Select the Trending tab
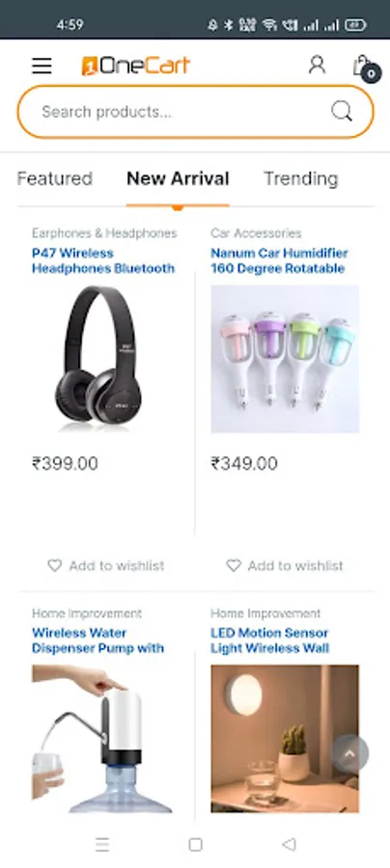Screen dimensions: 390x868 coord(301,178)
